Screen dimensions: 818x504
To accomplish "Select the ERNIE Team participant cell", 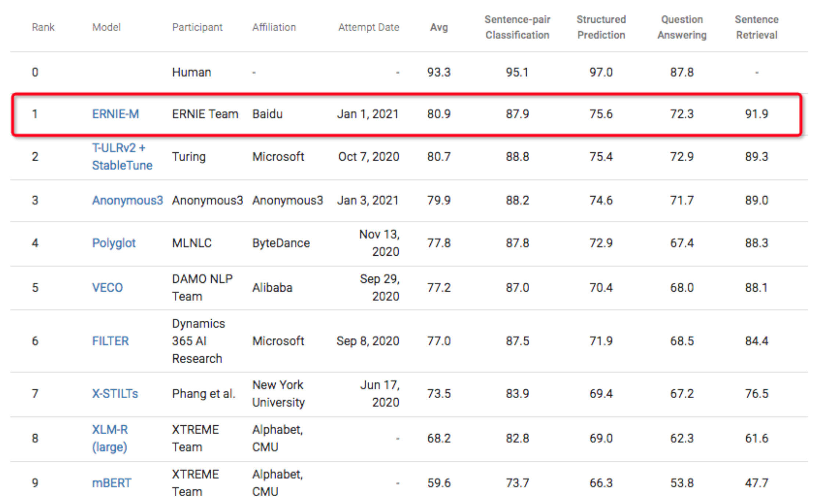I will (205, 114).
